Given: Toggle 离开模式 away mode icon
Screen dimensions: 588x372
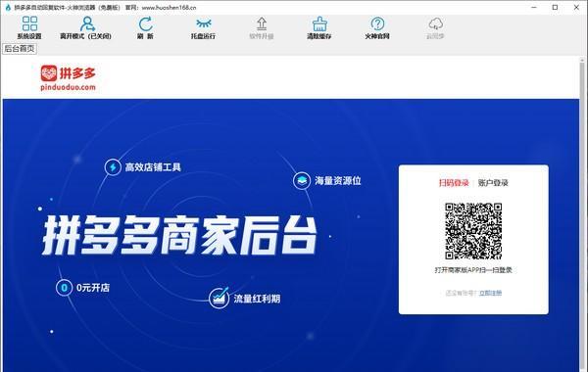Looking at the screenshot, I should tap(87, 23).
